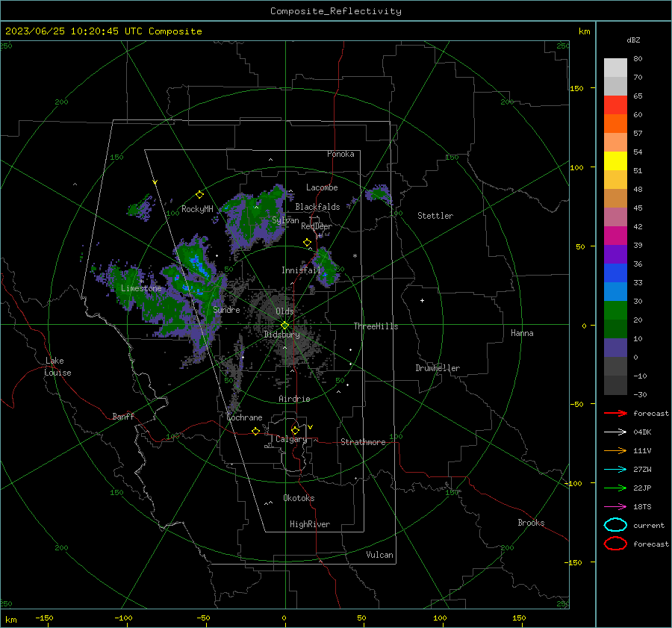Click yellow diamond radar site at Olds
Viewport: 672px width, 628px height.
284,326
